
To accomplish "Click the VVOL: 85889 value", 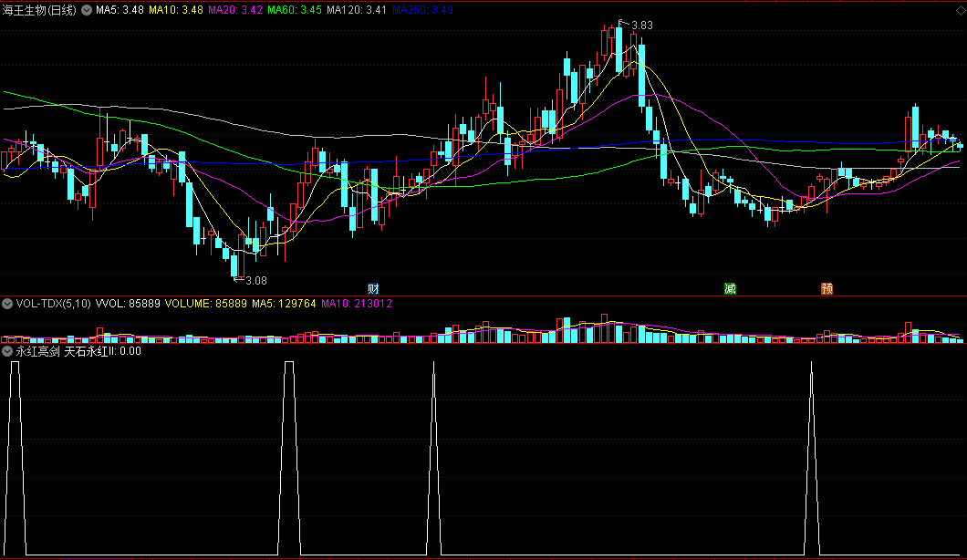I will [128, 304].
